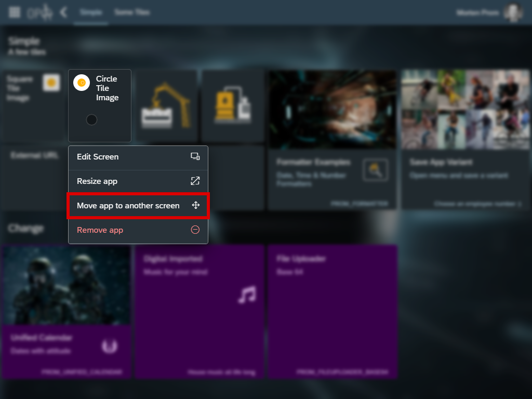Click the Resize app expand icon
Viewport: 532px width, 399px height.
coord(195,181)
